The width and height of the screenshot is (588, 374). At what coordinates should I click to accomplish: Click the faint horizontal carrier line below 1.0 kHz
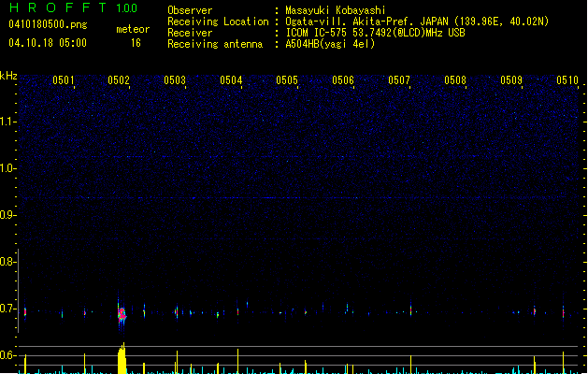(x=298, y=197)
